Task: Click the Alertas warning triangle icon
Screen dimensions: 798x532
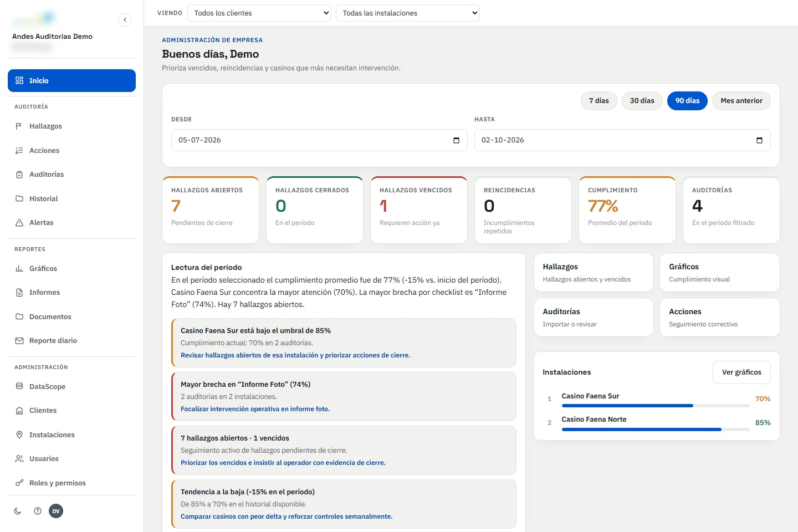Action: 19,223
